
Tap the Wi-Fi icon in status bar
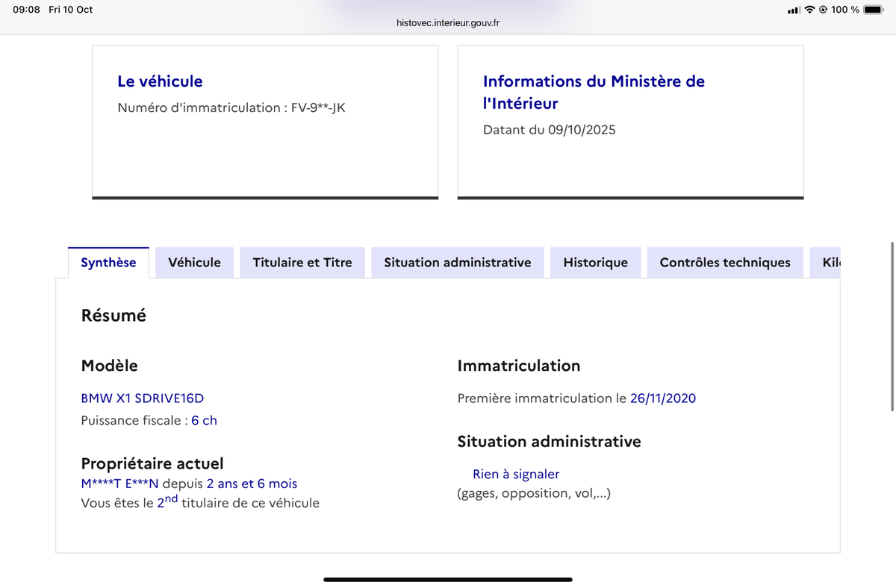coord(810,10)
